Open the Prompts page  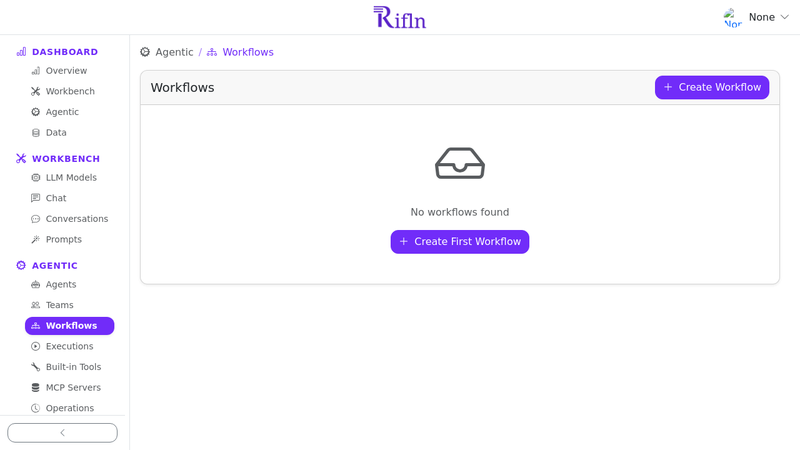coord(64,239)
